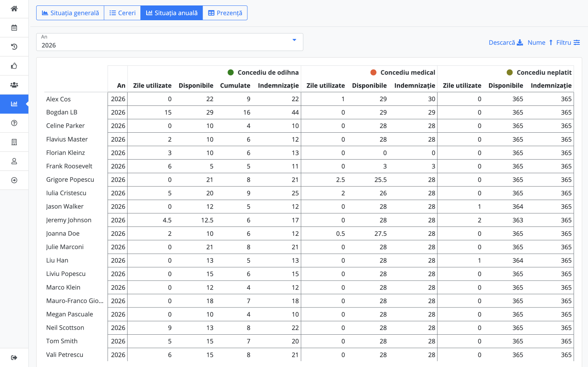Screen dimensions: 588x367
Task: Click the logout icon at sidebar bottom
Action: (x=14, y=358)
